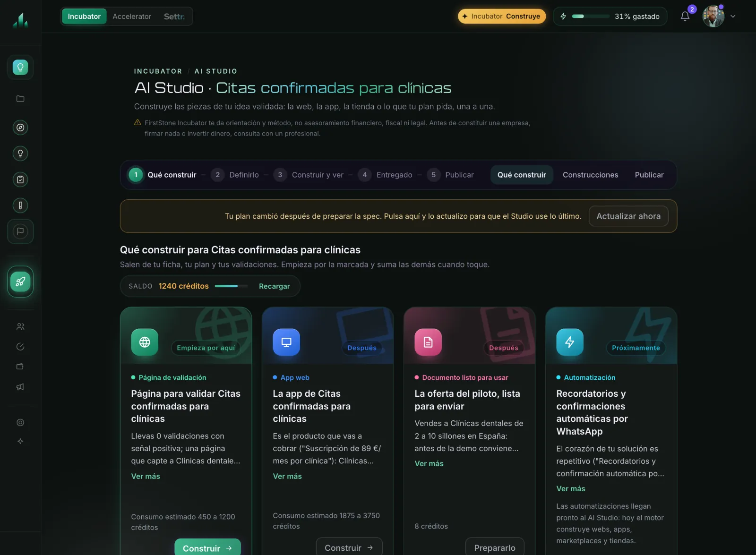Open the notifications bell

click(685, 17)
